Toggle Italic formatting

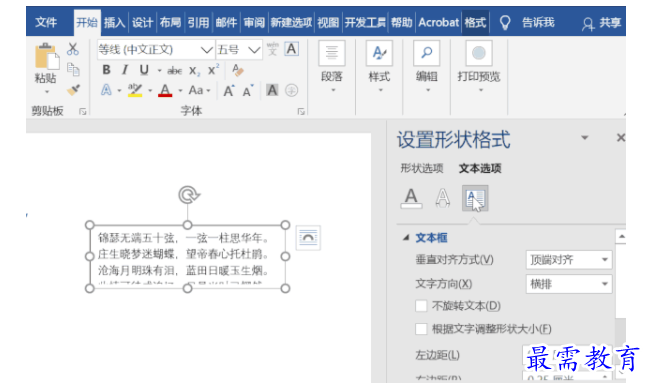(125, 70)
